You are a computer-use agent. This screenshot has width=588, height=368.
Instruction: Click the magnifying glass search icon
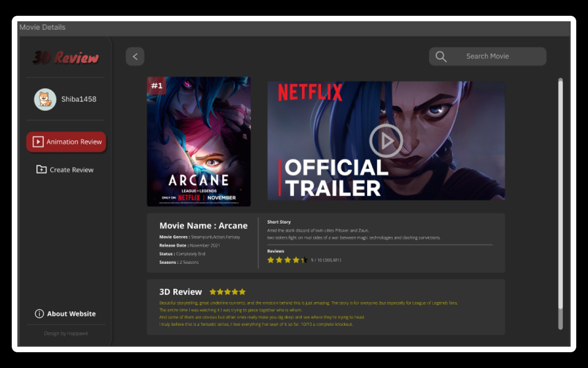tap(441, 56)
